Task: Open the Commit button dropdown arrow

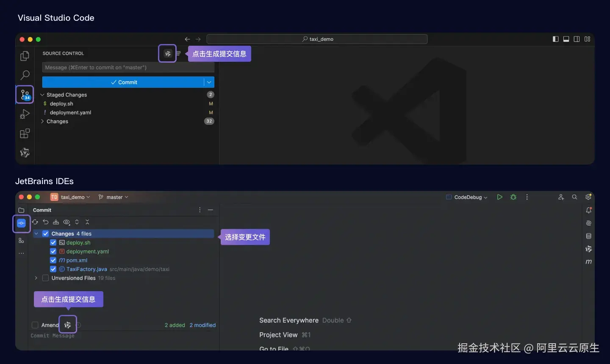Action: (209, 82)
